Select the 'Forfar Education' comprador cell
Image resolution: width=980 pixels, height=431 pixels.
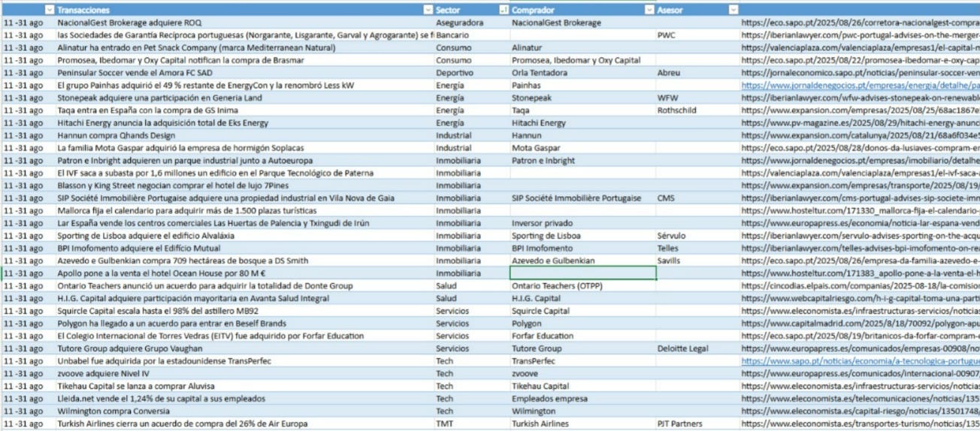[582, 336]
